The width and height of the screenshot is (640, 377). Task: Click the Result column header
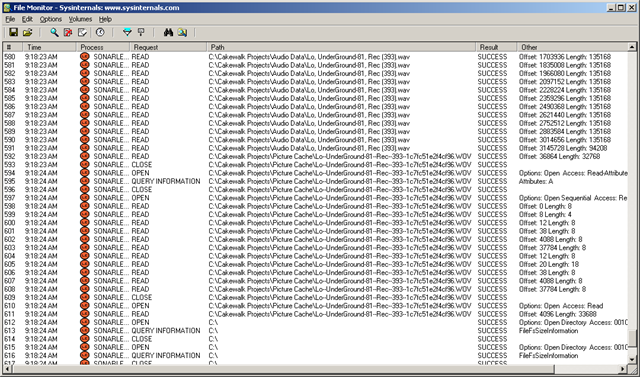(x=496, y=47)
